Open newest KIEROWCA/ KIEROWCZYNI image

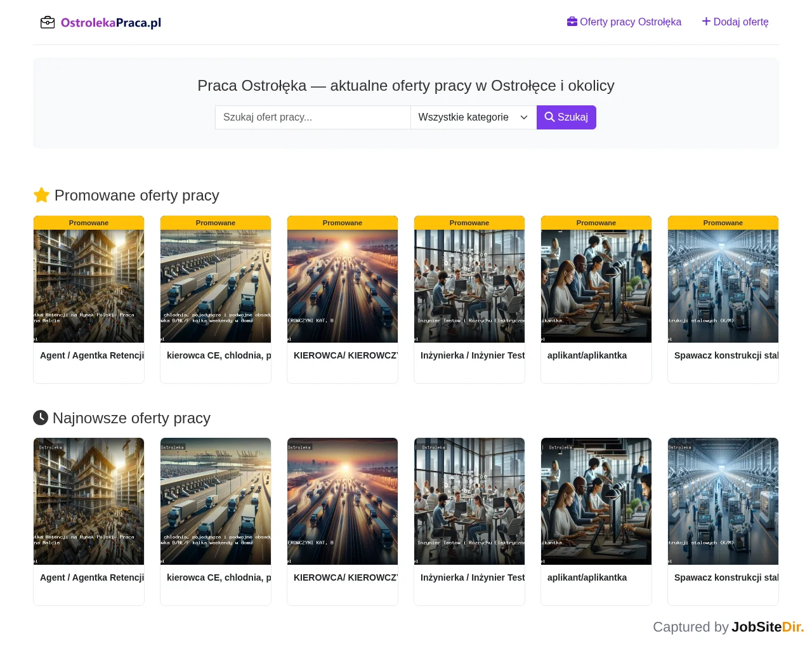[x=343, y=501]
